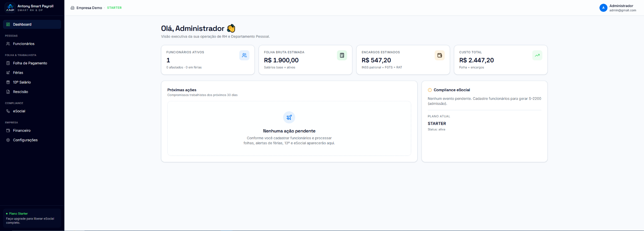The height and width of the screenshot is (231, 644).
Task: Click the Funcionários Ativos value 1
Action: pyautogui.click(x=168, y=60)
